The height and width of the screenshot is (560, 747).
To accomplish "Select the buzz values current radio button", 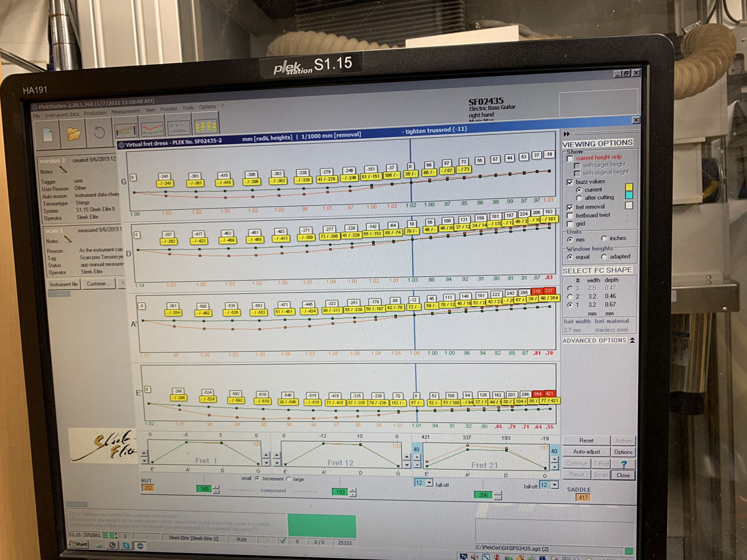I will pyautogui.click(x=579, y=189).
